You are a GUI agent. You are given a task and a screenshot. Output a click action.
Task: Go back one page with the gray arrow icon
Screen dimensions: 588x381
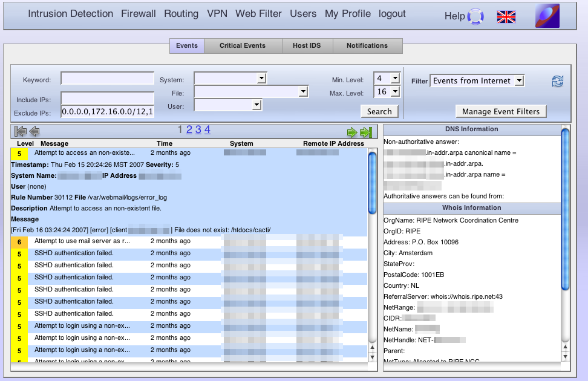[x=34, y=131]
